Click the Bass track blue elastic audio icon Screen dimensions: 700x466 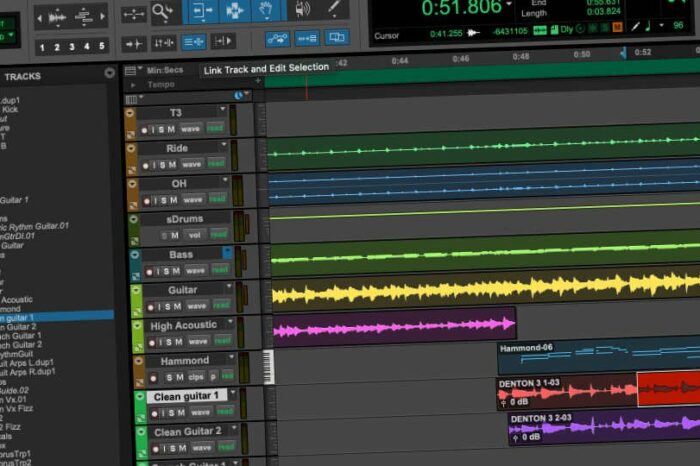pyautogui.click(x=227, y=252)
